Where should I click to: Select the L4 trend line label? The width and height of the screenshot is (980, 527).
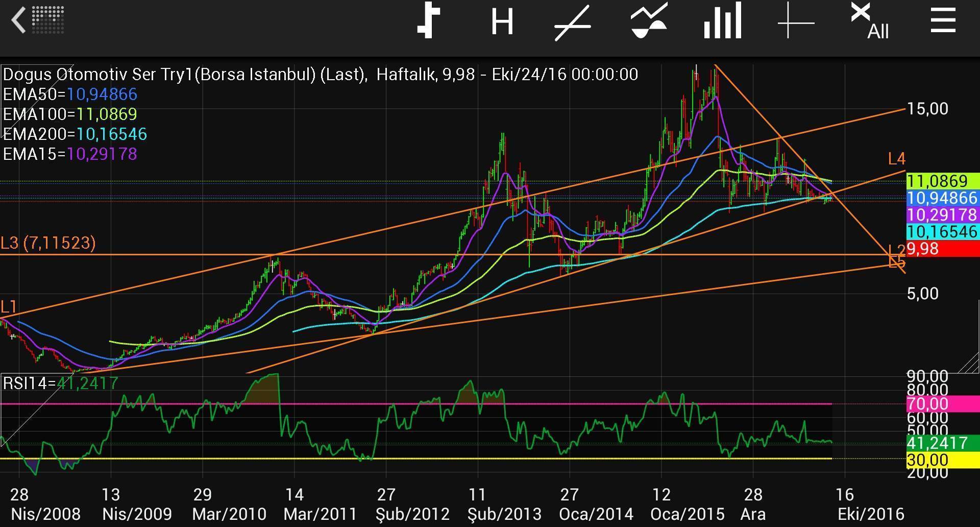(x=896, y=159)
